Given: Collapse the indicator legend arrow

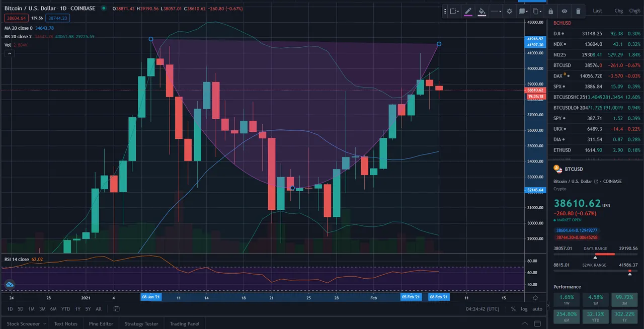Looking at the screenshot, I should [10, 53].
